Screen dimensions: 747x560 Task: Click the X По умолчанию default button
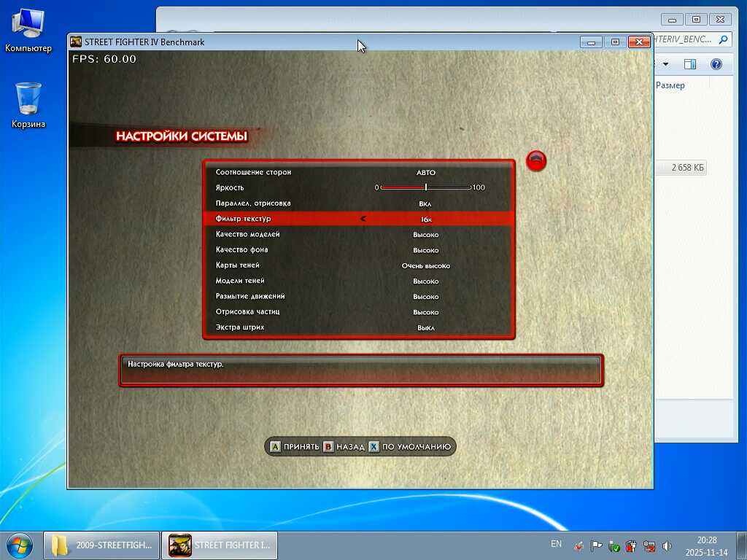(x=410, y=447)
